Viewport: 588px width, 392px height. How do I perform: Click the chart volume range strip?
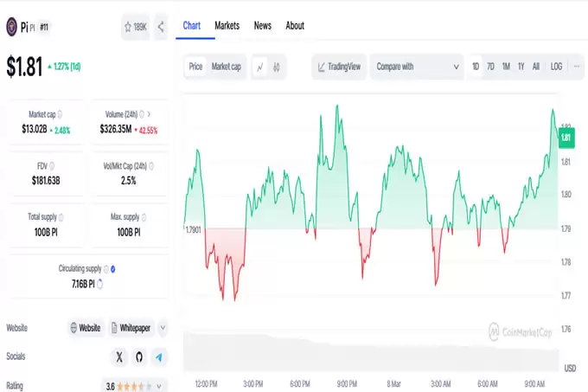coord(372,355)
